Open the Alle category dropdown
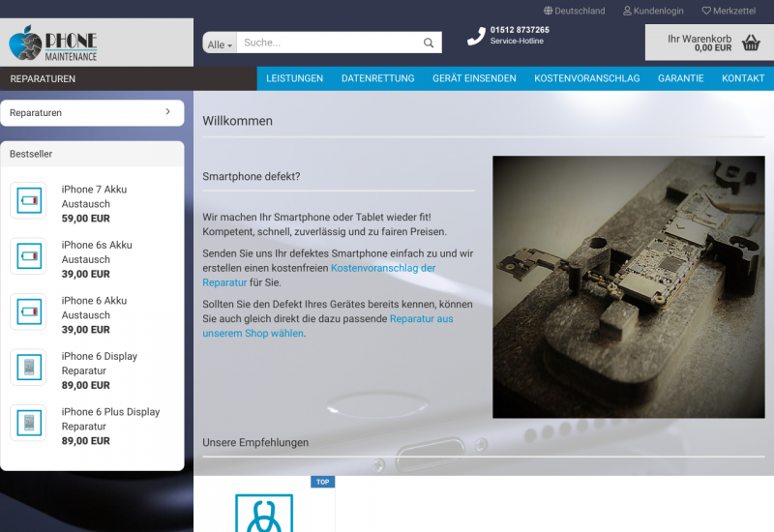The image size is (774, 532). pyautogui.click(x=220, y=44)
